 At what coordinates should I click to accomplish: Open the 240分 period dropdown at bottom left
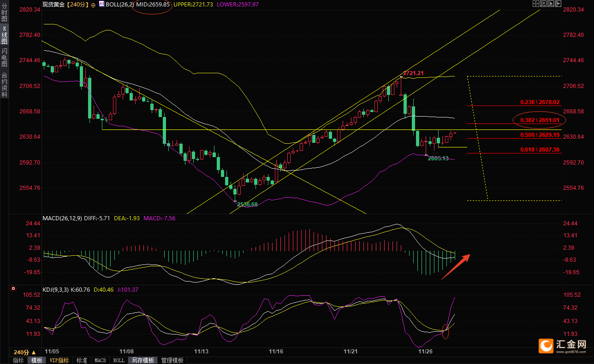pos(25,352)
